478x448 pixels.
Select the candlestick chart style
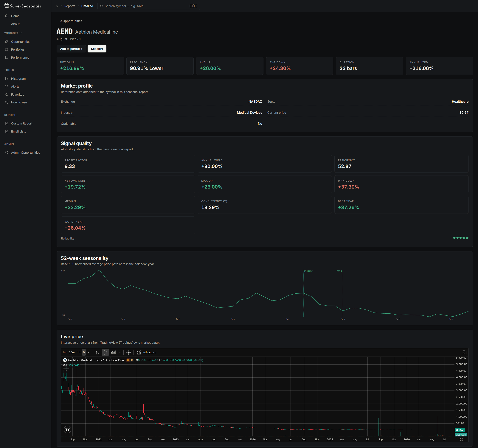[105, 353]
